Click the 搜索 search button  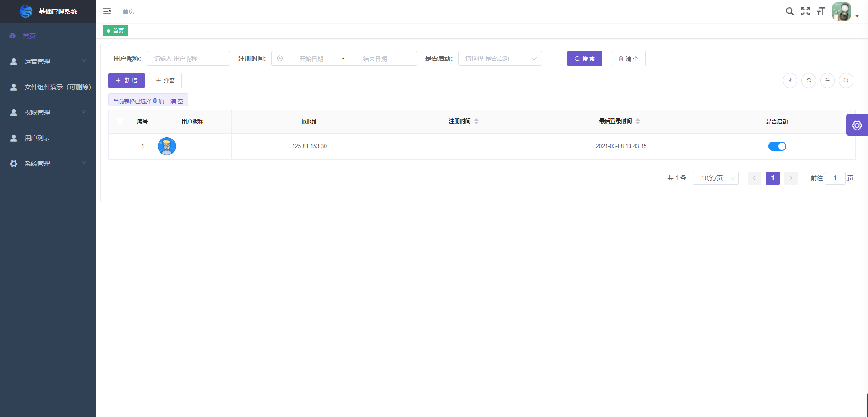click(584, 58)
